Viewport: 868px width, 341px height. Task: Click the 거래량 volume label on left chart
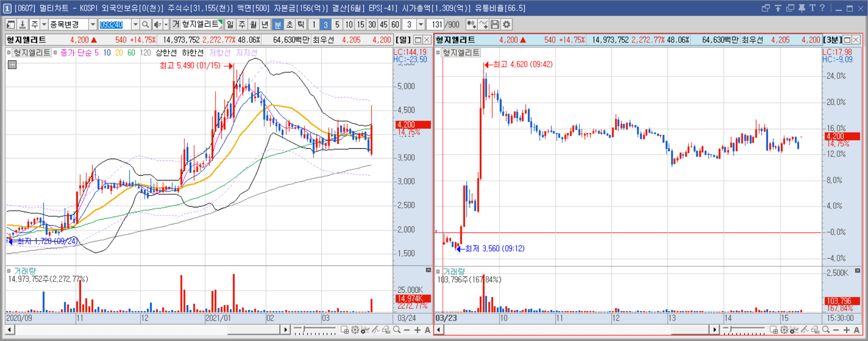click(x=25, y=271)
